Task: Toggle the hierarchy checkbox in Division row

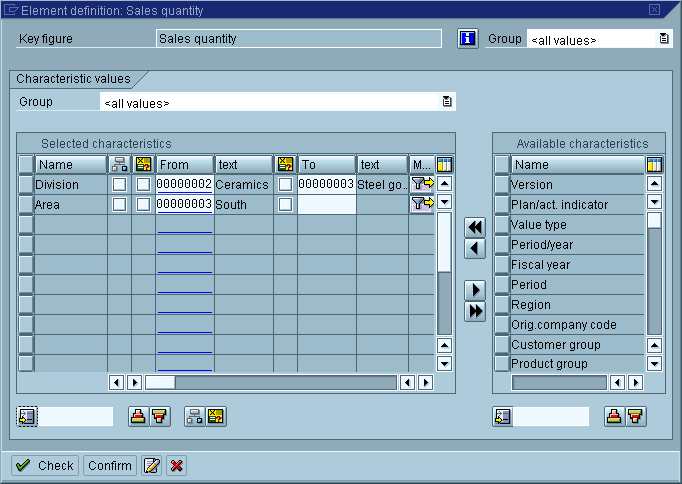Action: 120,184
